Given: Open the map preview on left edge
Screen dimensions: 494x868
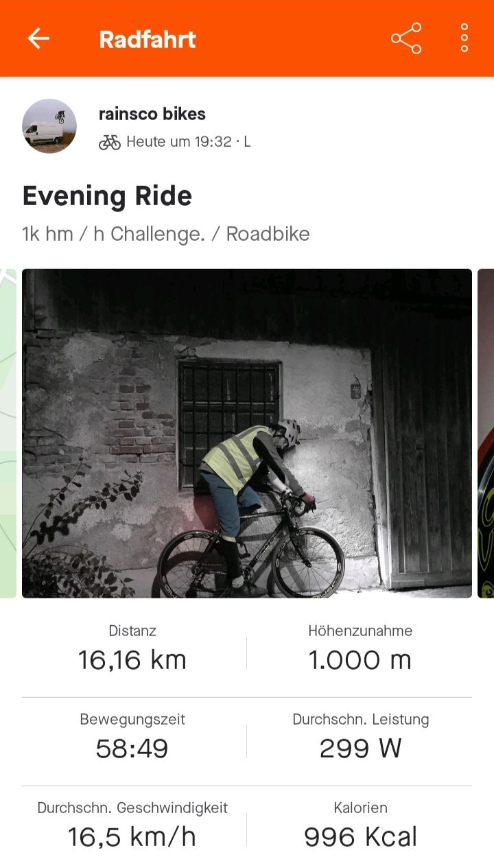Looking at the screenshot, I should [x=7, y=433].
